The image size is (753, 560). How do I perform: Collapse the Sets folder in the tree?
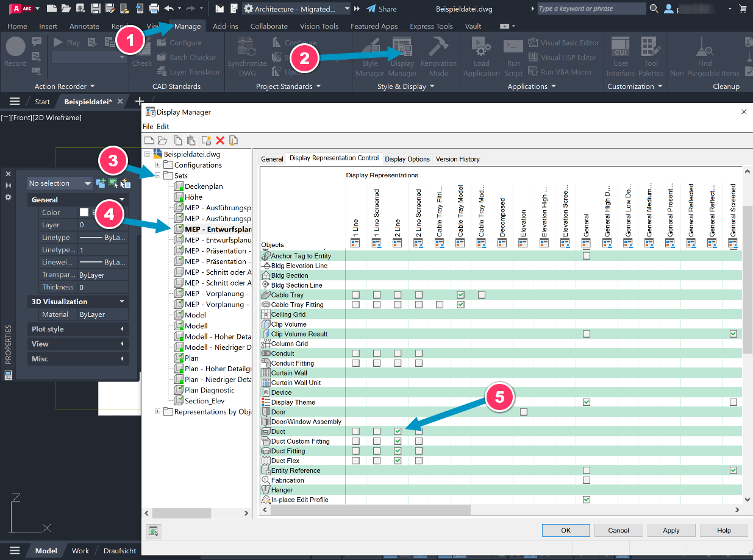(x=157, y=175)
